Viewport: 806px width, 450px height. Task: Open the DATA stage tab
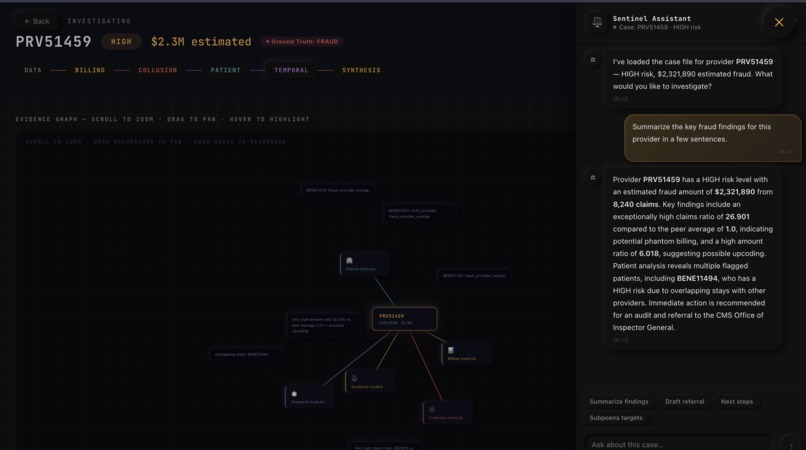[33, 70]
